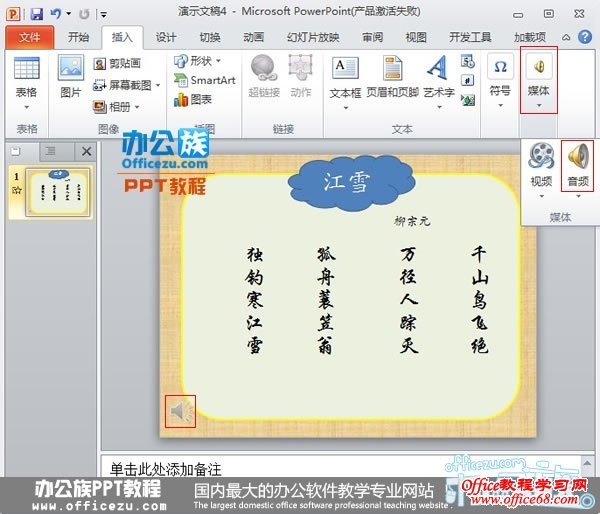Open Customize Quick Access Toolbar dropdown
600x514 pixels.
pos(103,15)
